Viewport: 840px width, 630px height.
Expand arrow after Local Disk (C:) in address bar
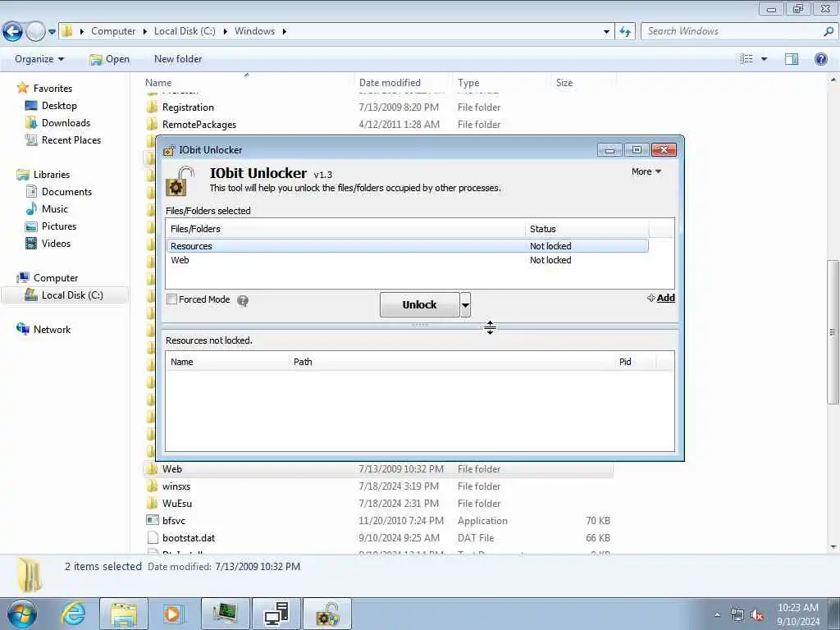point(225,32)
